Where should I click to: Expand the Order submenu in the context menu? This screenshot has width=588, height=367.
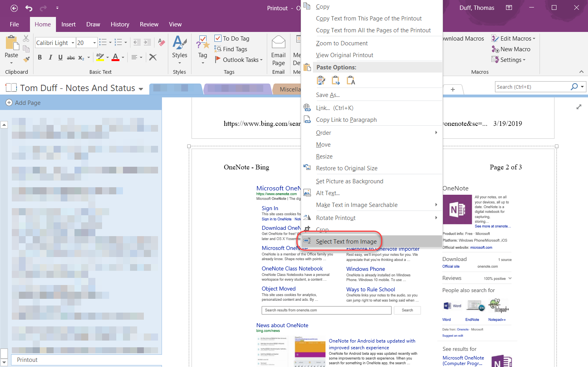347,132
